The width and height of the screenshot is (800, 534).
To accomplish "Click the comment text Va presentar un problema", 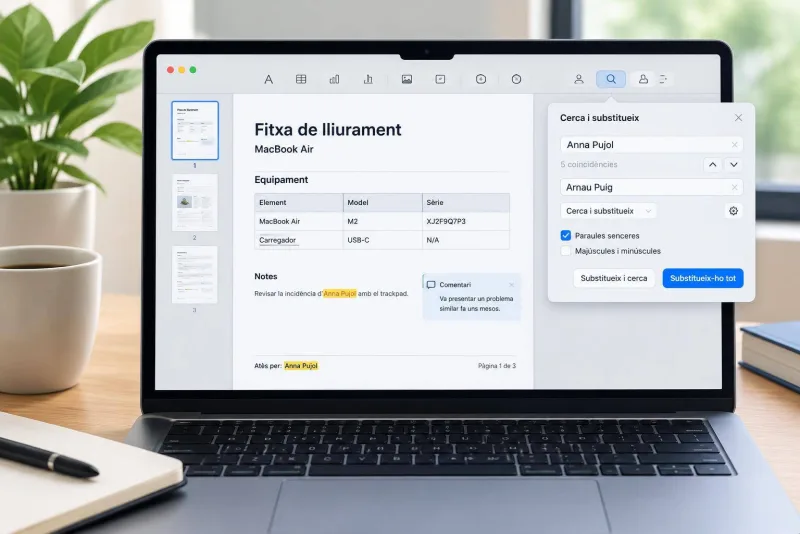I will pyautogui.click(x=476, y=299).
